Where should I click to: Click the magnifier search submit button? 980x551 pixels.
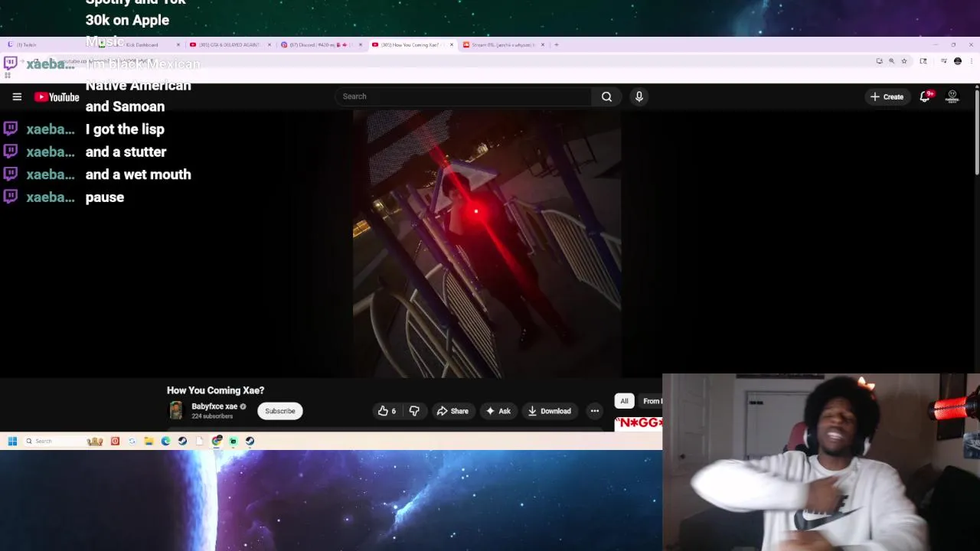click(606, 96)
